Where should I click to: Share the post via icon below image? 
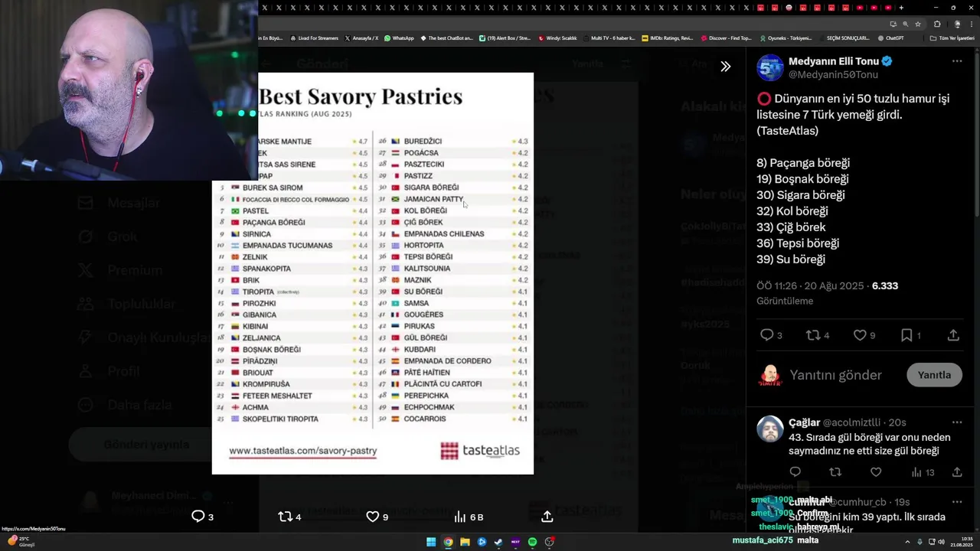click(x=547, y=517)
